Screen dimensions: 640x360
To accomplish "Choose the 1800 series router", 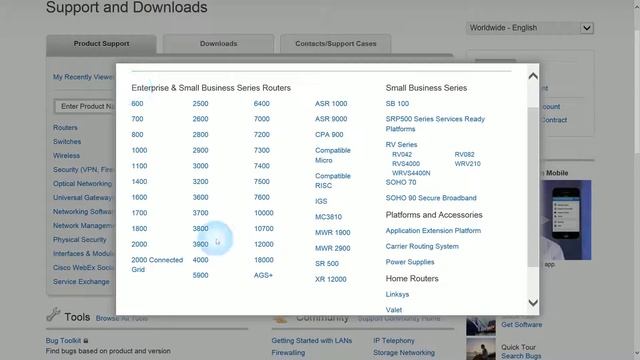I will (139, 229).
